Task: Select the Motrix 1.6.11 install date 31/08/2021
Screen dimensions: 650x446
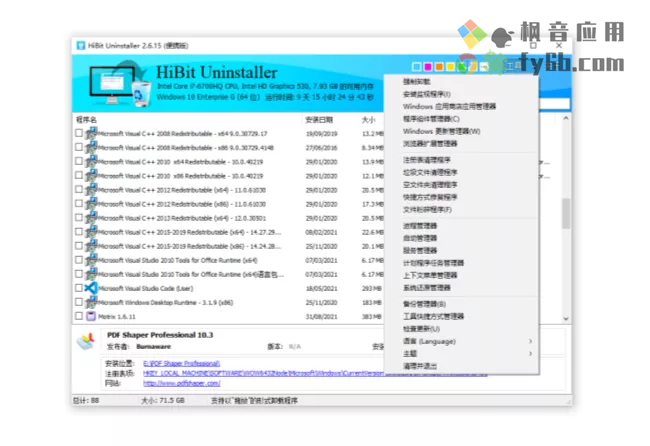Action: [321, 317]
